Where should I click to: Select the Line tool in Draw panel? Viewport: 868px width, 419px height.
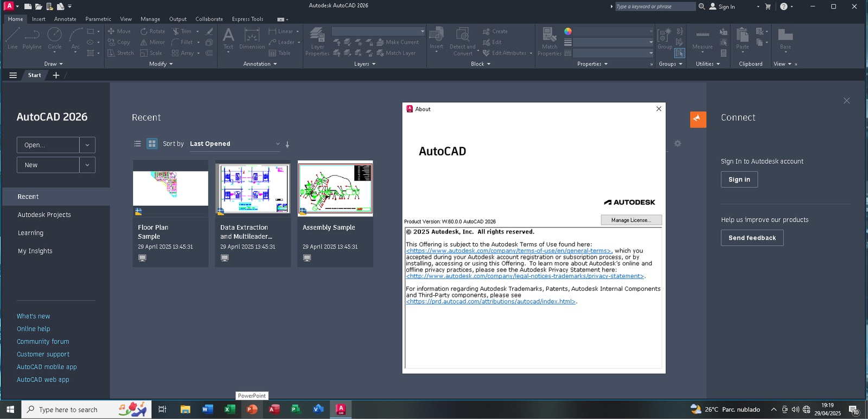[x=12, y=39]
